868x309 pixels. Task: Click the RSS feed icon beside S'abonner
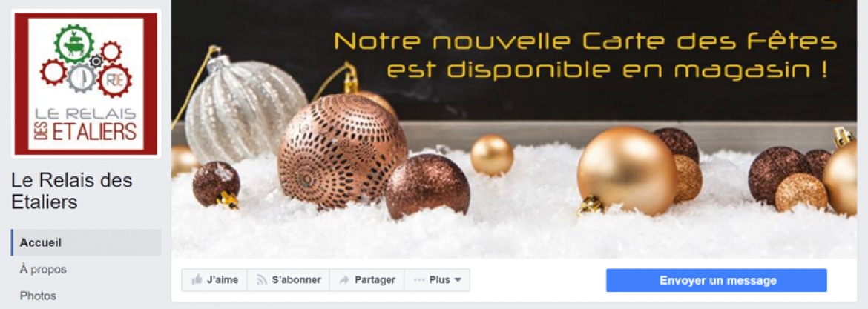pyautogui.click(x=262, y=280)
